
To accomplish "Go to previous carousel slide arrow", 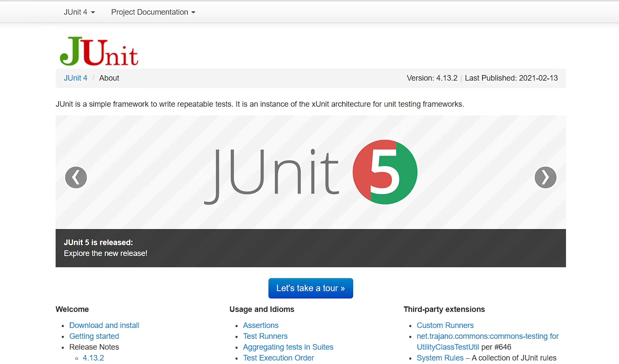I will 76,177.
